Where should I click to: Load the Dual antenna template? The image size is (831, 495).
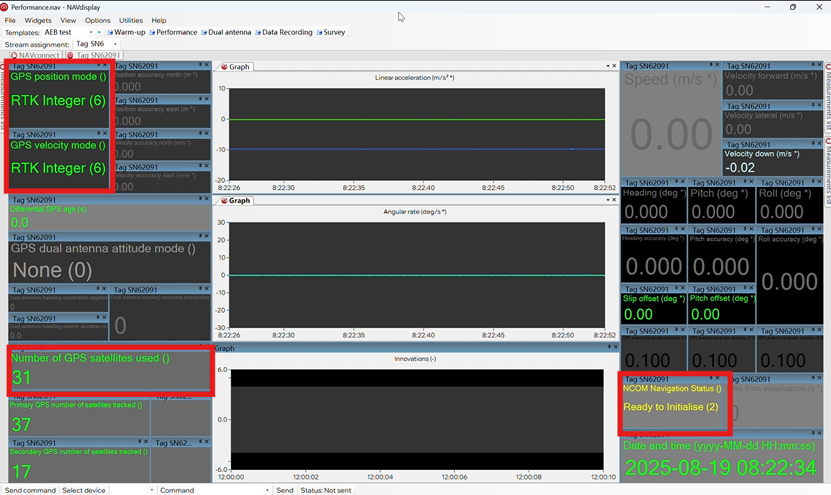pyautogui.click(x=226, y=32)
